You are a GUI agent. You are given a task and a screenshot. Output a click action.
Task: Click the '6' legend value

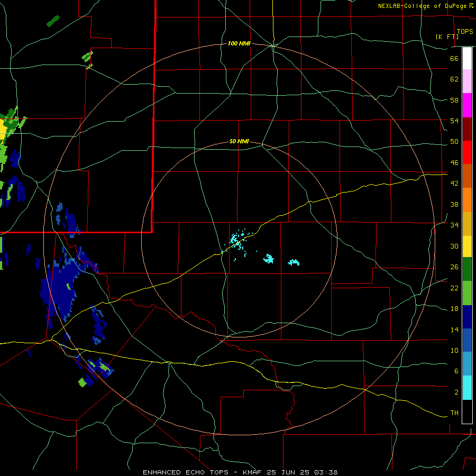456,371
